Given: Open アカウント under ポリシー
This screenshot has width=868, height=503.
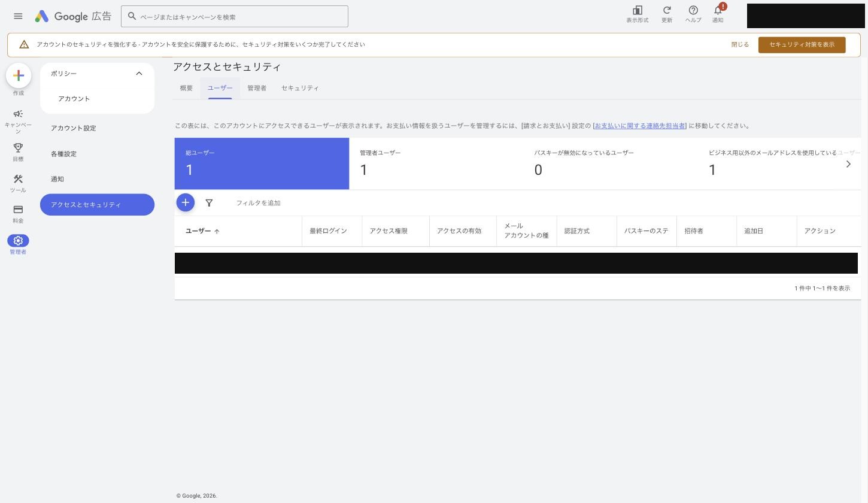Looking at the screenshot, I should (74, 99).
